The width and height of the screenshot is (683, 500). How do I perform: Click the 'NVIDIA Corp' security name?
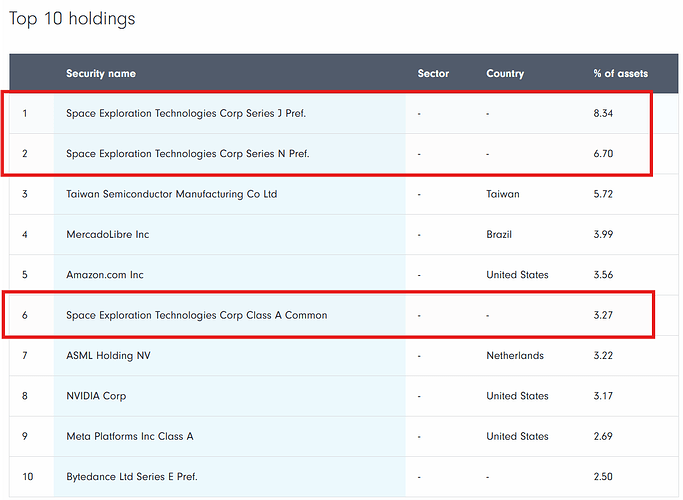click(x=96, y=396)
